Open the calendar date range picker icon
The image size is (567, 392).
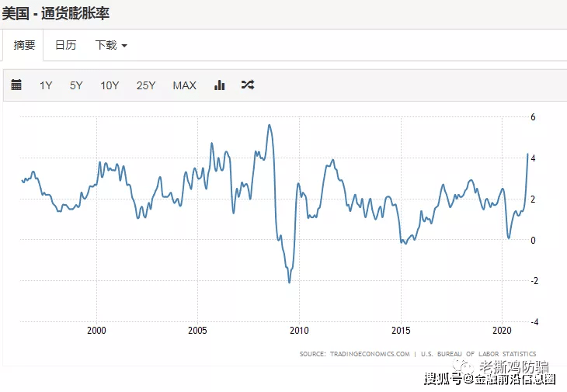click(x=16, y=85)
